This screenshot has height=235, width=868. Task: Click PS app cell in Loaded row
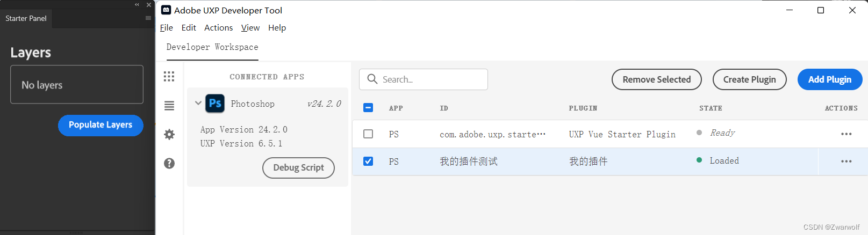(394, 161)
